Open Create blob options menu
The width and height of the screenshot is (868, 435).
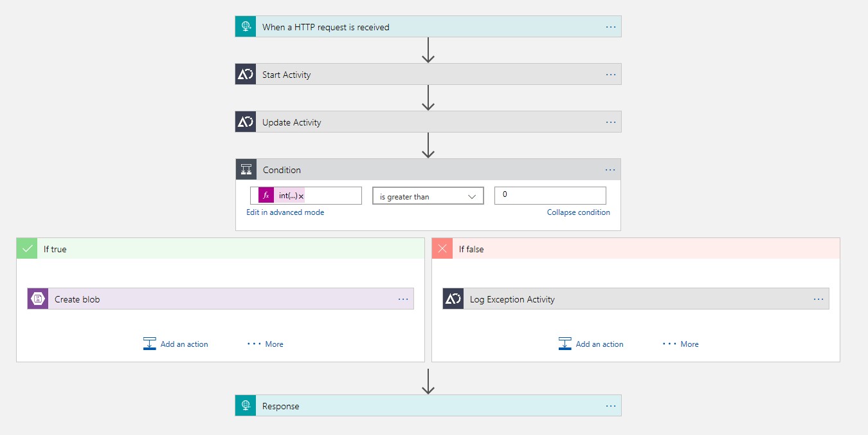coord(403,299)
